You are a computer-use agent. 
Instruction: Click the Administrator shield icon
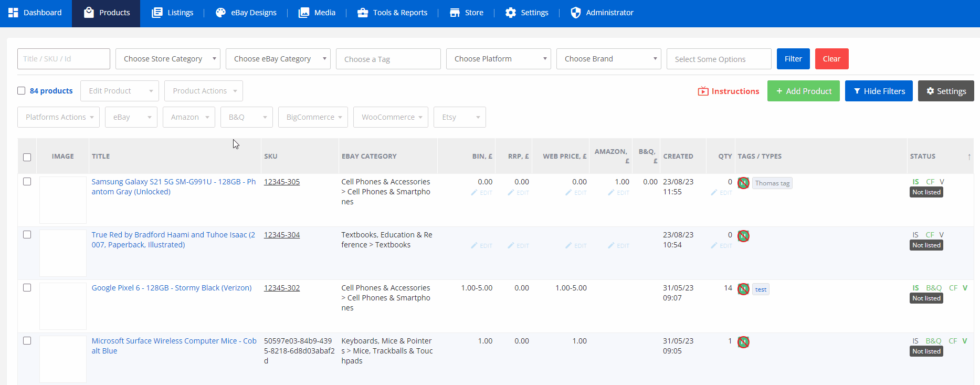pos(576,13)
